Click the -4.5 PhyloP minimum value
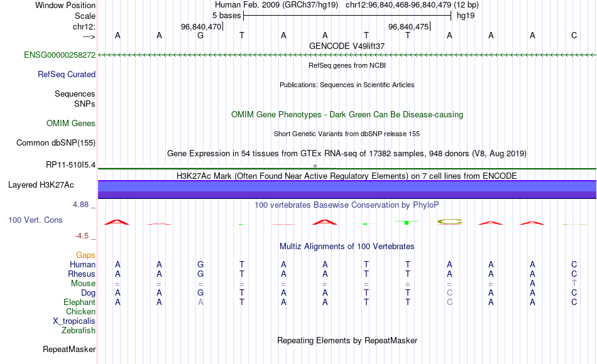Viewport: 597px width, 364px height. click(x=82, y=236)
